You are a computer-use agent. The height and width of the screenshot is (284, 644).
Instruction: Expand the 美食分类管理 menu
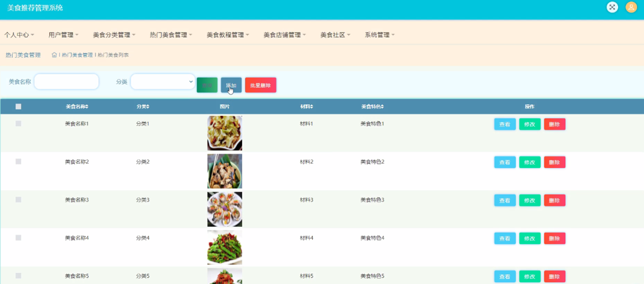[x=114, y=35]
